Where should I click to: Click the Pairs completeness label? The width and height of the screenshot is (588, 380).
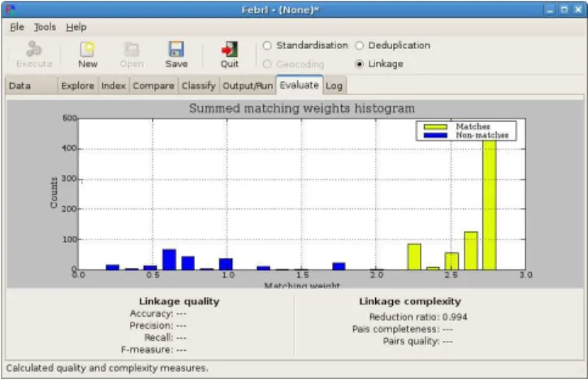coord(396,329)
